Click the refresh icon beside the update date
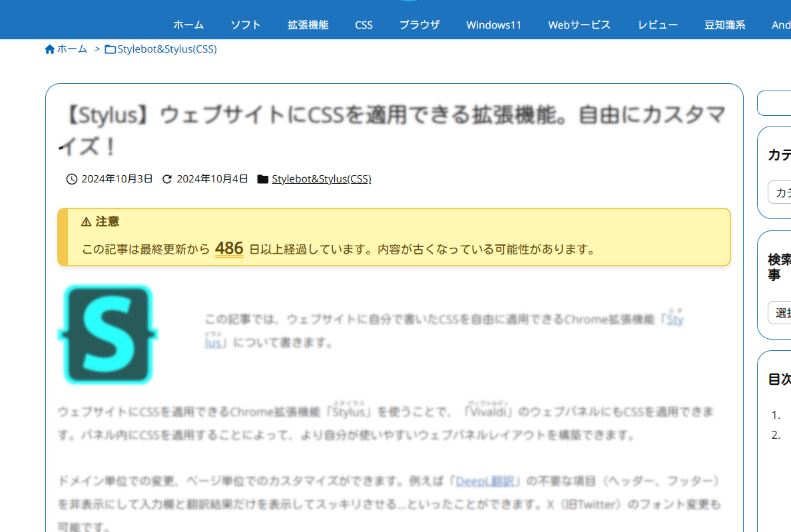The width and height of the screenshot is (791, 532). point(167,179)
